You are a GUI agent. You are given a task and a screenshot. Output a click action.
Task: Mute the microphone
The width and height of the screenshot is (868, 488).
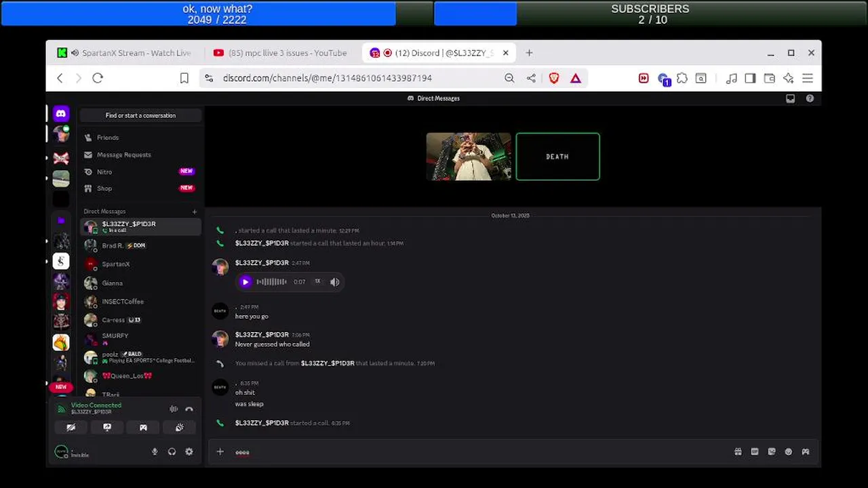coord(155,452)
